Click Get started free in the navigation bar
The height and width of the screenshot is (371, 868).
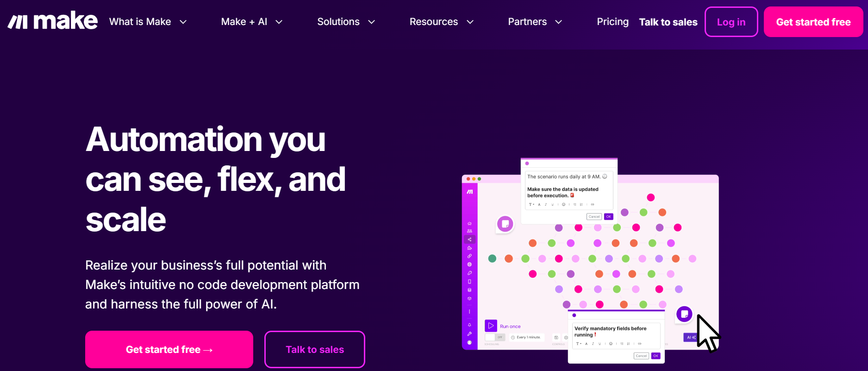click(x=813, y=22)
